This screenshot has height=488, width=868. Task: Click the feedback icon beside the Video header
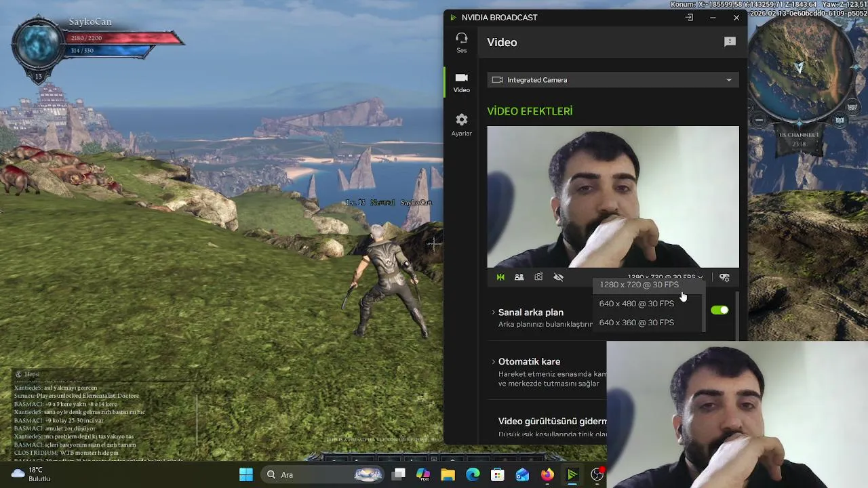point(730,42)
